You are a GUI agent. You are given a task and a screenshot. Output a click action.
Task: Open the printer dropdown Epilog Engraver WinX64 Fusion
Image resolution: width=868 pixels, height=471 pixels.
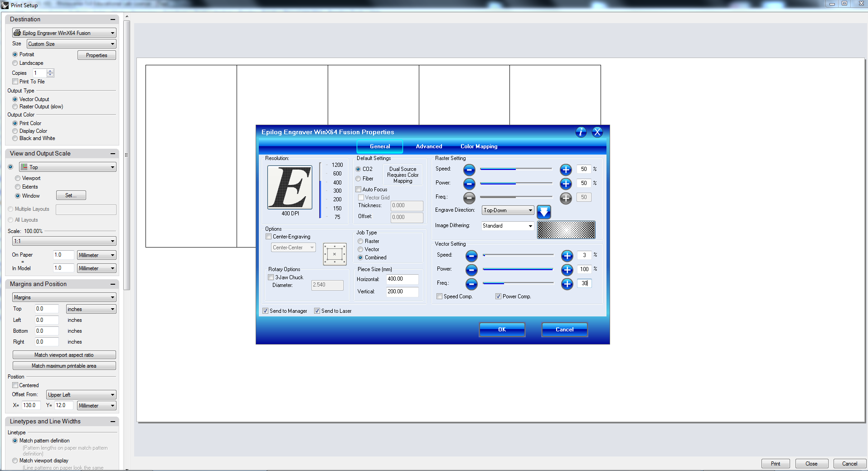coord(64,33)
